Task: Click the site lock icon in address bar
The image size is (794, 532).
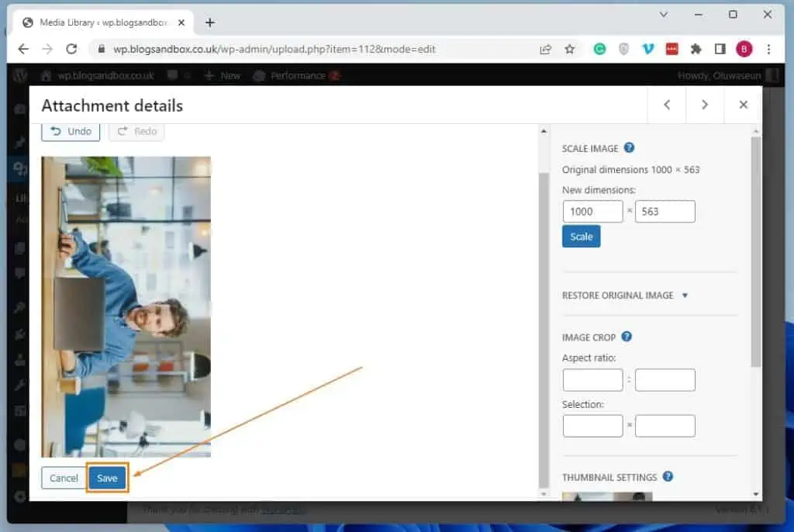Action: [x=102, y=49]
